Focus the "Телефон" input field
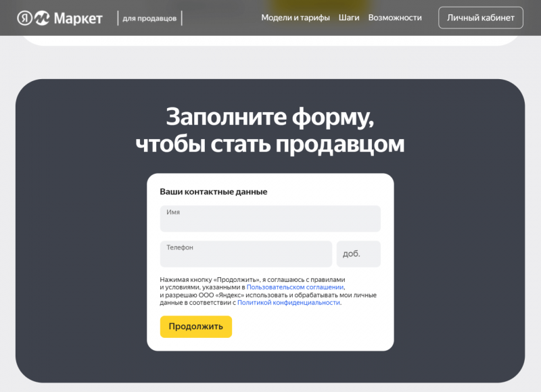This screenshot has height=392, width=541. 246,253
